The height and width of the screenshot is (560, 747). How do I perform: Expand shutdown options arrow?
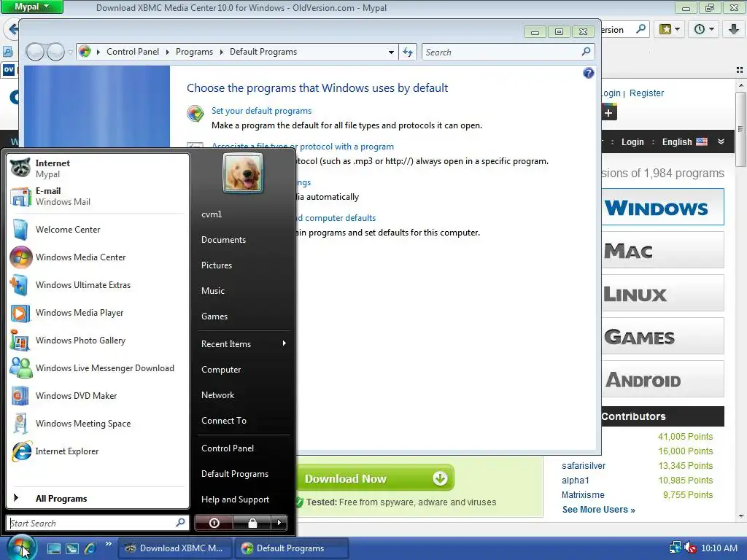point(279,523)
